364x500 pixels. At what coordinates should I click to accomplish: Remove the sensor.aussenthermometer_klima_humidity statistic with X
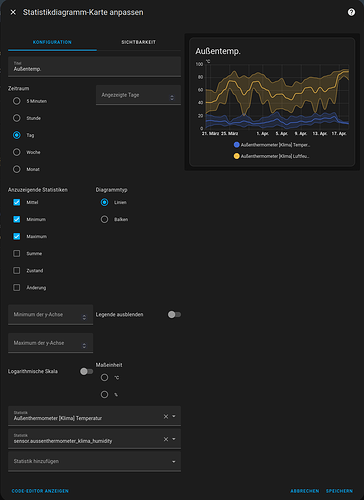tap(166, 439)
